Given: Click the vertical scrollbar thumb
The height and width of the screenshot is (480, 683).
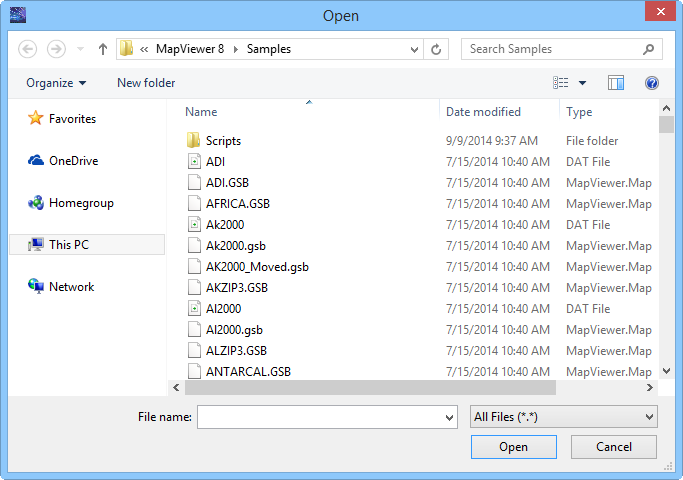Looking at the screenshot, I should coord(666,125).
